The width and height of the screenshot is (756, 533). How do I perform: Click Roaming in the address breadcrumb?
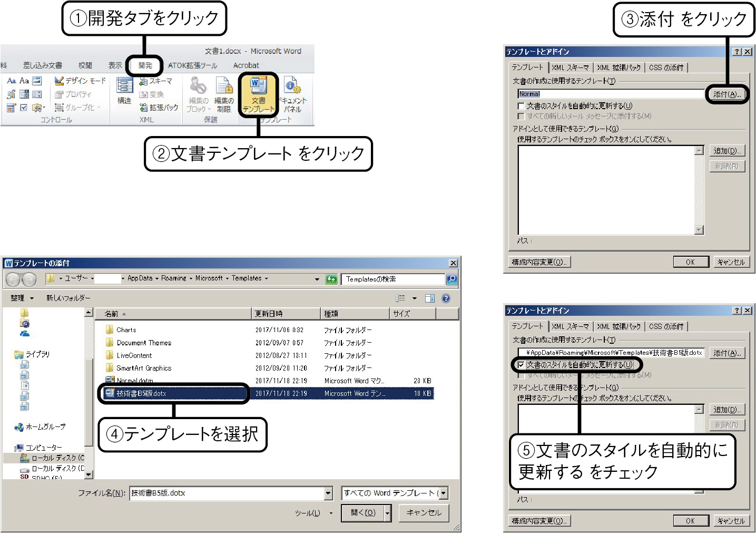pos(174,278)
